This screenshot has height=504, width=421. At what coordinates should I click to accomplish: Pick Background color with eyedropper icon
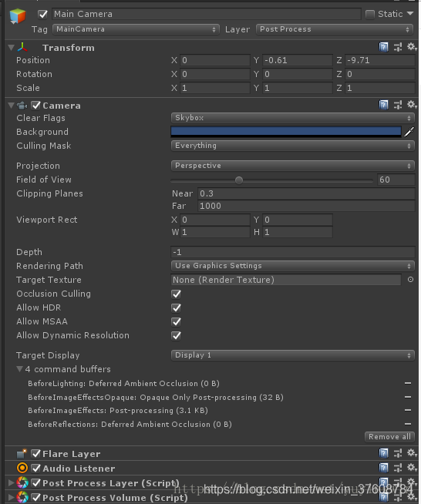pos(409,132)
